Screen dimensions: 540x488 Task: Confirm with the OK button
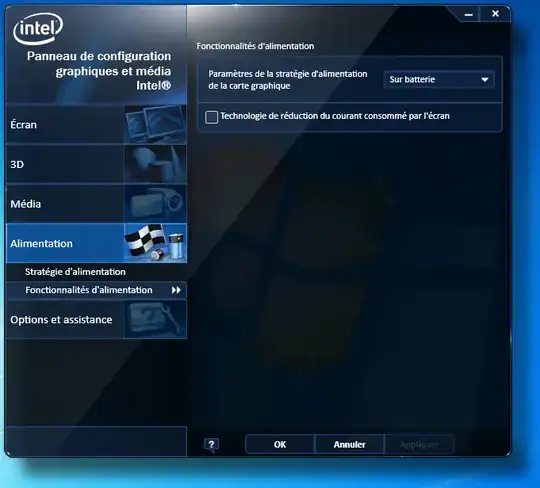click(x=280, y=445)
